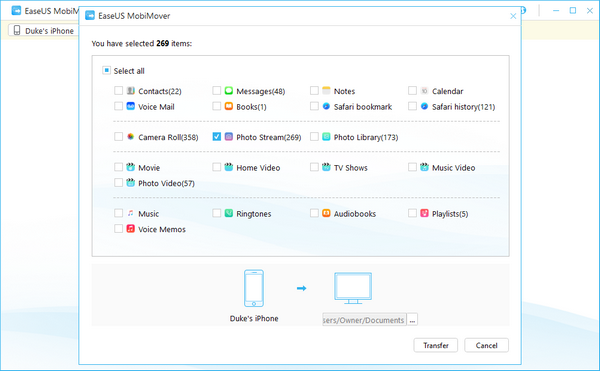Viewport: 600px width, 371px height.
Task: Uncheck the Photo Stream(269) checkbox
Action: [x=217, y=137]
